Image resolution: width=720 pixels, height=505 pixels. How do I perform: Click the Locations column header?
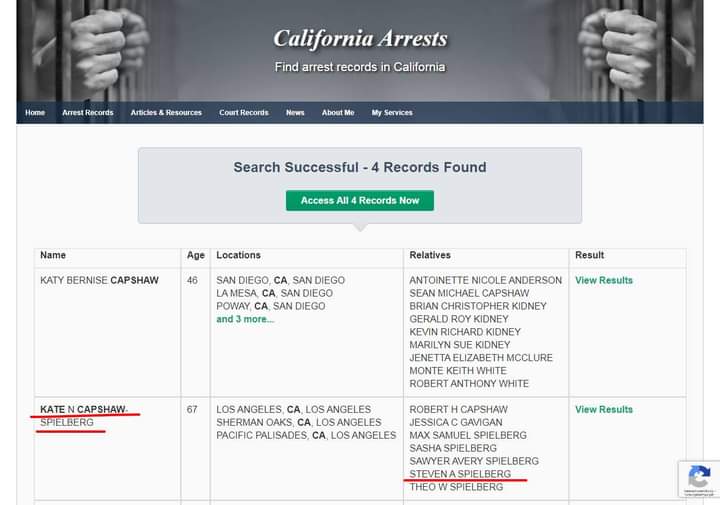[238, 256]
